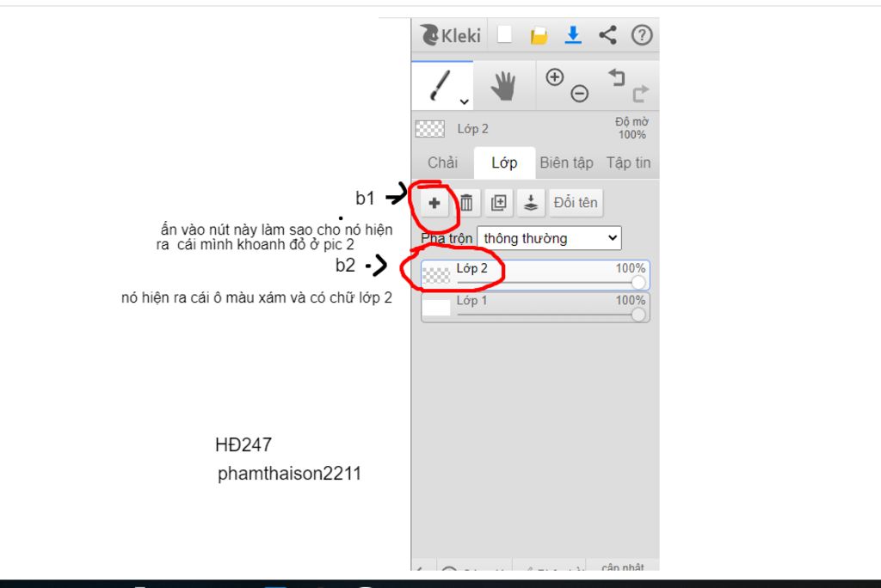Viewport: 881px width, 588px height.
Task: Click the Lớp 2 opacity slider handle
Action: click(638, 283)
